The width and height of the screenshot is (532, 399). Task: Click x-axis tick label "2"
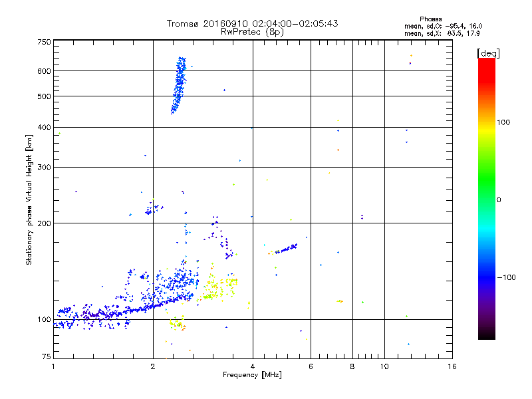pos(153,366)
